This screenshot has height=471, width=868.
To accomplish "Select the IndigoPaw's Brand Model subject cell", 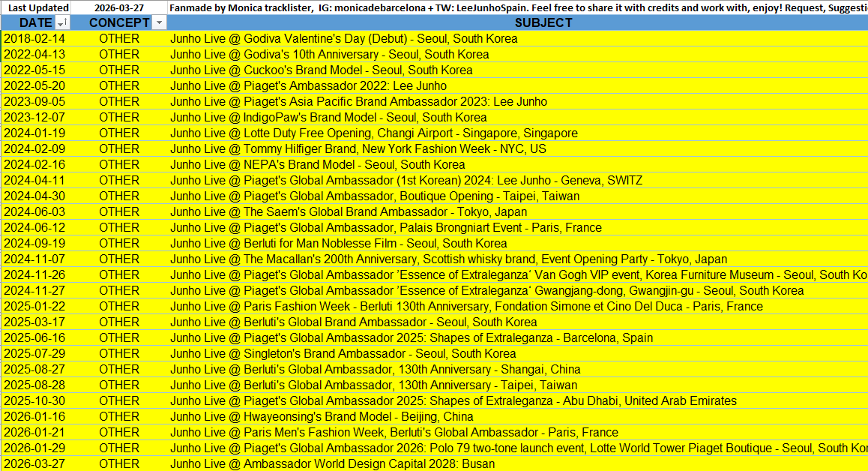I will coord(518,118).
